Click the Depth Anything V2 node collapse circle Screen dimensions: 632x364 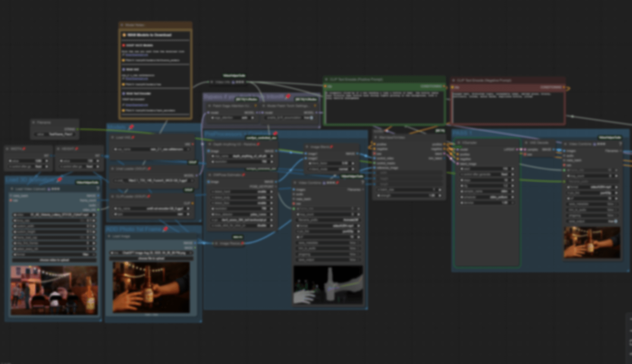[x=210, y=144]
